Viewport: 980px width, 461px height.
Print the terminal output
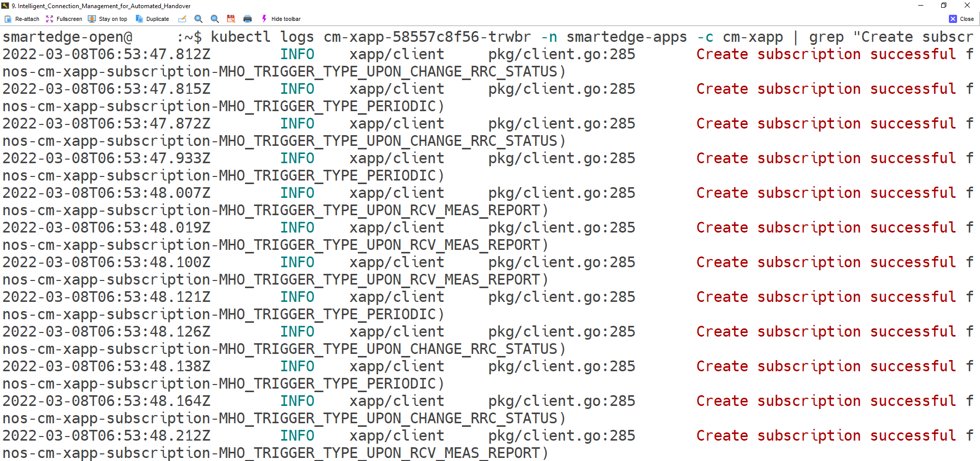(x=248, y=19)
